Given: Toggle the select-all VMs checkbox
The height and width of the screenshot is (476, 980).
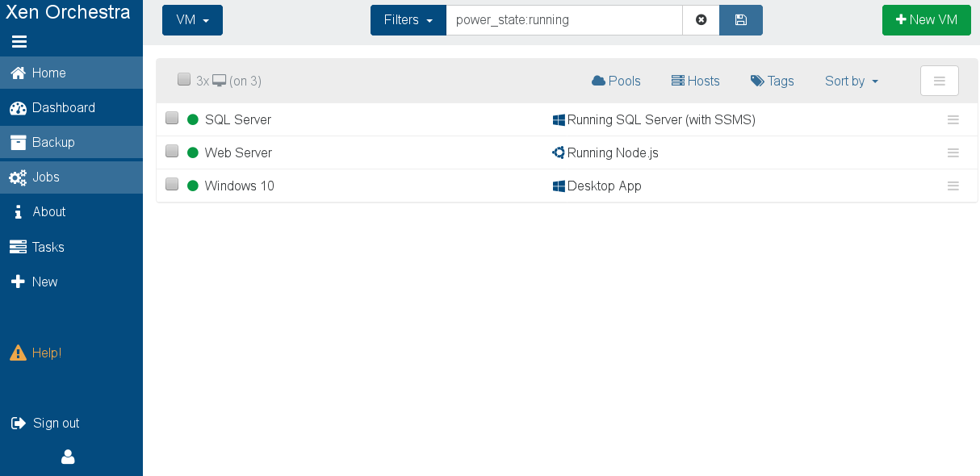Looking at the screenshot, I should point(184,79).
